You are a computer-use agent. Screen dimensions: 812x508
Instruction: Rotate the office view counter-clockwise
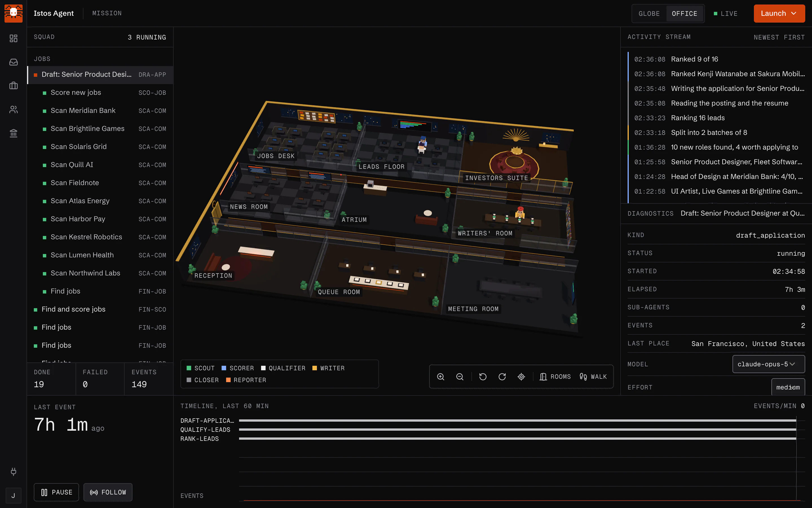pyautogui.click(x=483, y=377)
